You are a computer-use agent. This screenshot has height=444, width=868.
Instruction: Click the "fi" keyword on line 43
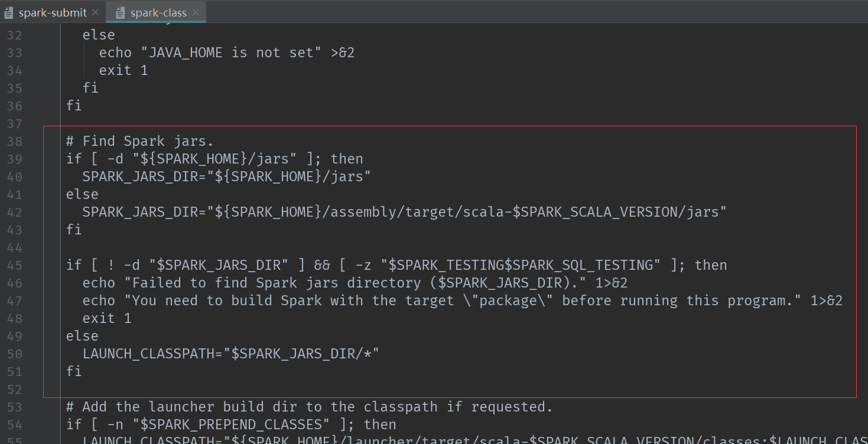point(74,230)
